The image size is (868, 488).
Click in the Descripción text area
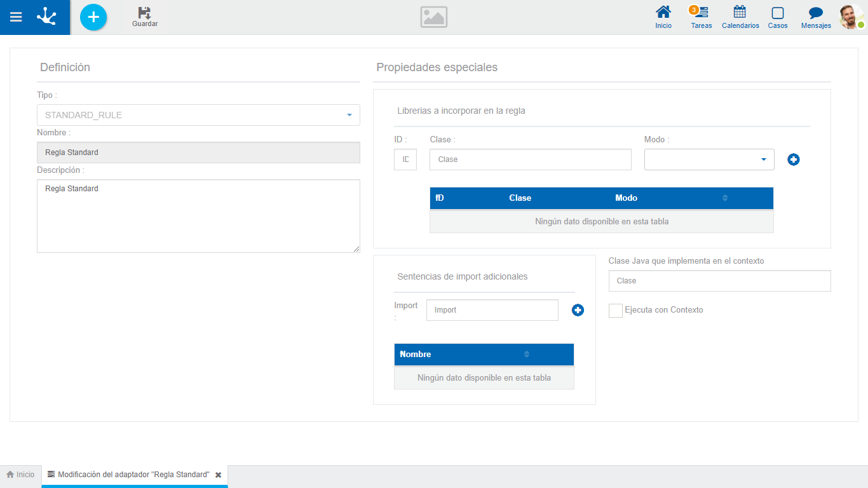[198, 216]
